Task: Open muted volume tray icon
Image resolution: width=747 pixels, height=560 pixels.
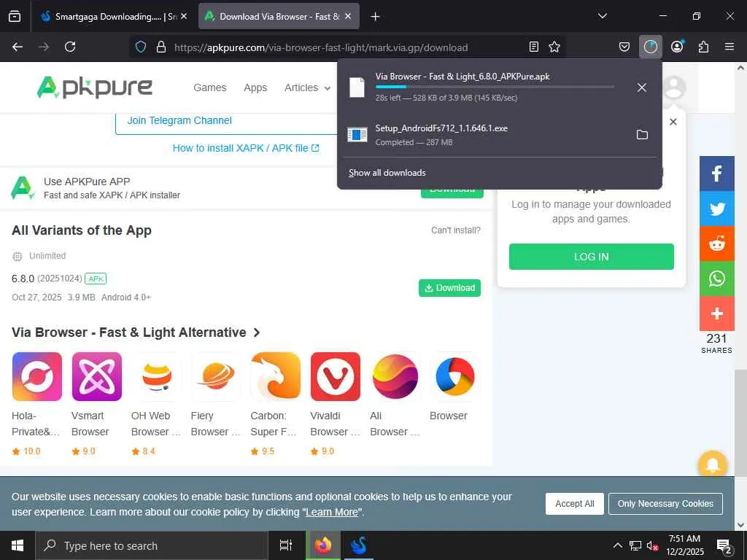Action: click(x=653, y=546)
